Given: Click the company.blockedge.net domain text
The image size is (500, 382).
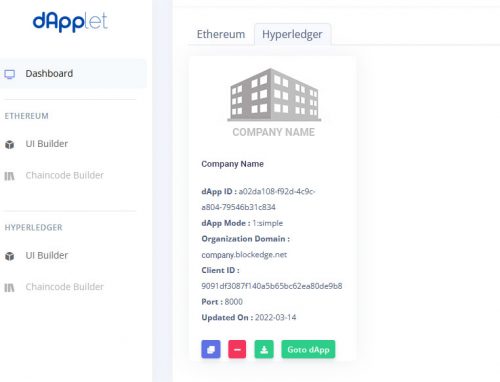Looking at the screenshot, I should pyautogui.click(x=244, y=255).
